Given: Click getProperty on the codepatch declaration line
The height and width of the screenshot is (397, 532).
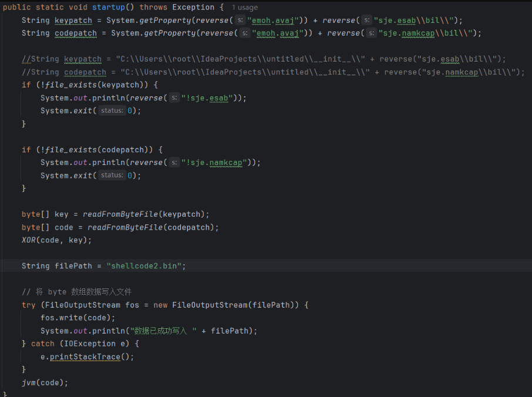Looking at the screenshot, I should 170,33.
